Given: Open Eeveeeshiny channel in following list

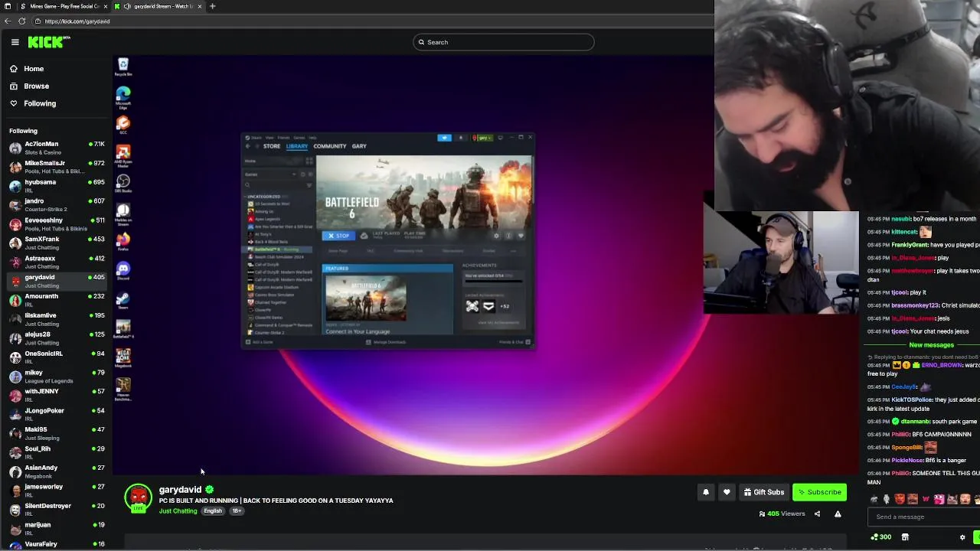Looking at the screenshot, I should coord(57,224).
